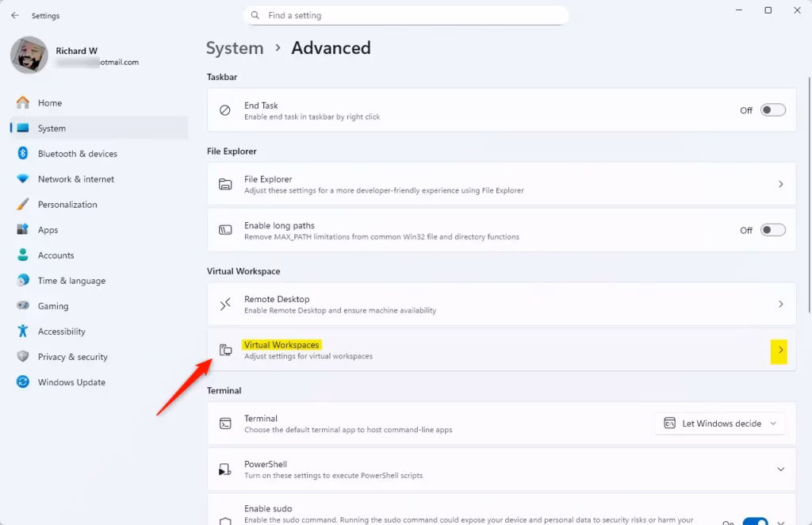Click the System monitor icon
Image resolution: width=812 pixels, height=525 pixels.
(23, 128)
